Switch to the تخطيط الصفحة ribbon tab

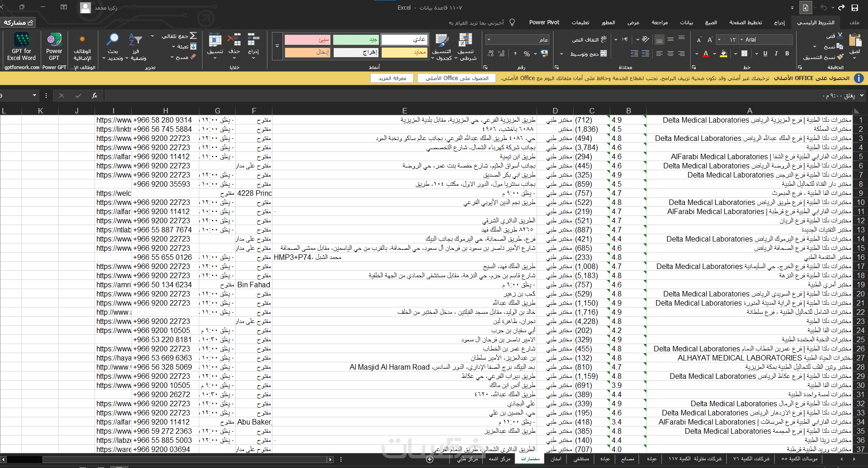[x=746, y=22]
